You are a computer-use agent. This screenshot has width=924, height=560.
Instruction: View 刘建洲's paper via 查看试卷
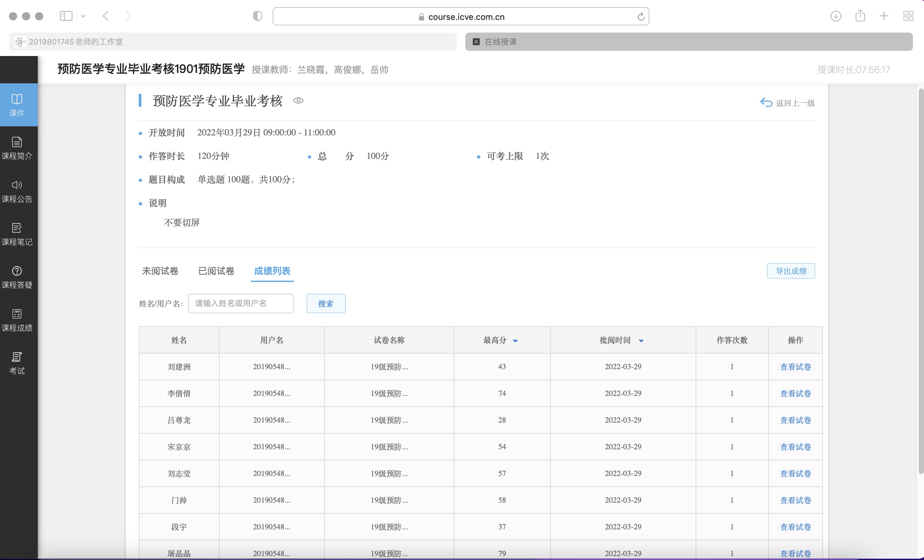tap(795, 367)
